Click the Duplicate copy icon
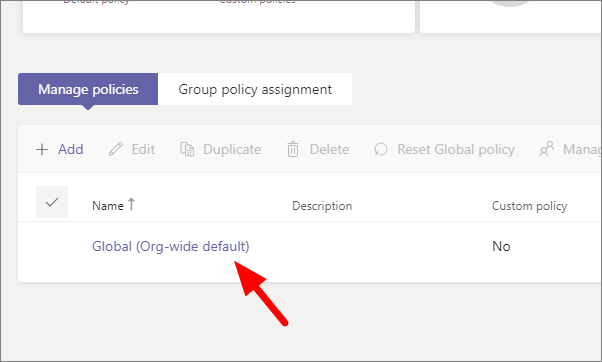The height and width of the screenshot is (362, 602). click(x=187, y=149)
